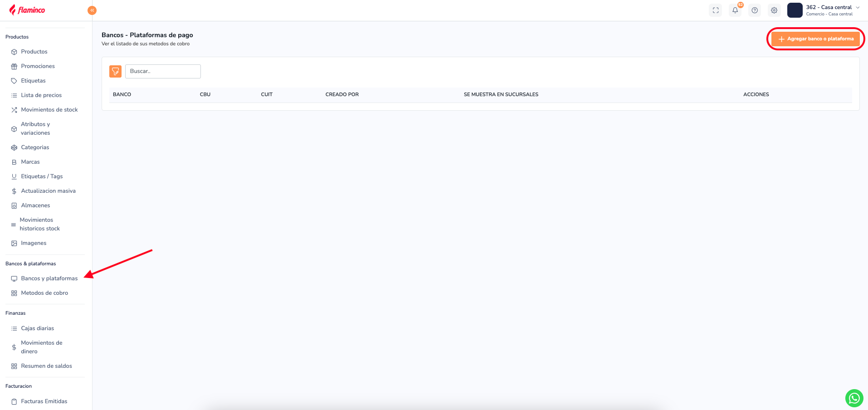Screen dimensions: 868x410
Task: Click the help question mark icon
Action: [x=755, y=10]
